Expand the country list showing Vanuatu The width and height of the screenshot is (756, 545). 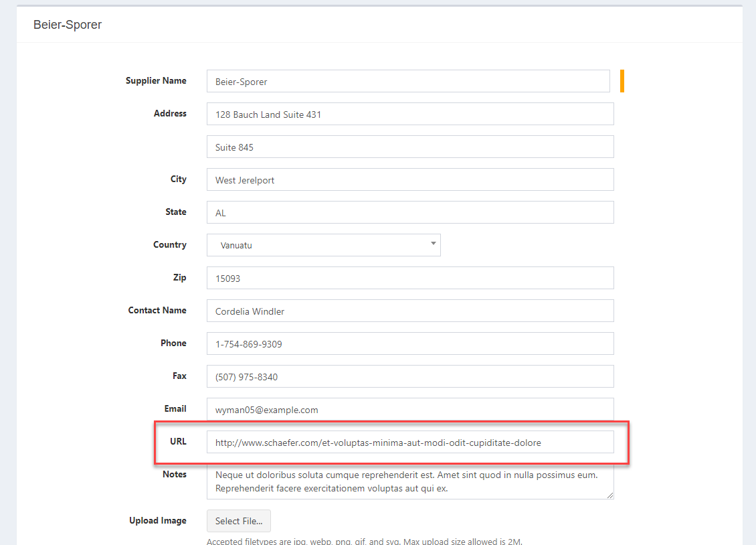[x=323, y=245]
